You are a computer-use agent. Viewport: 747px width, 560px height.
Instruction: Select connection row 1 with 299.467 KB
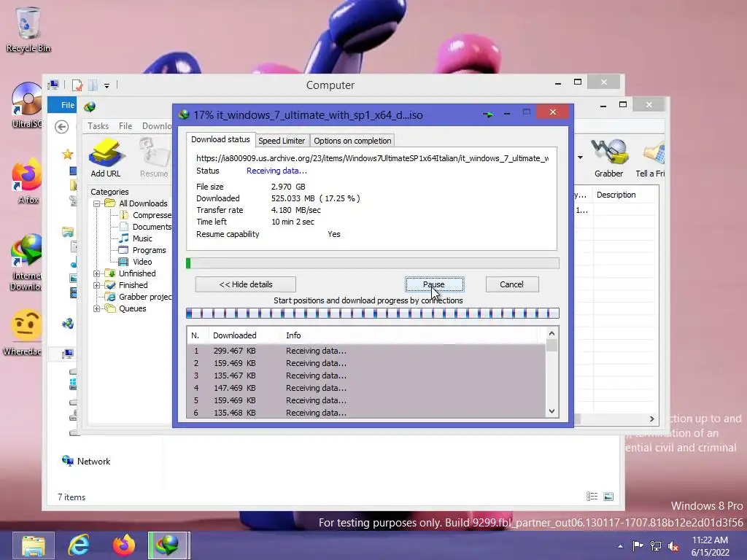366,351
